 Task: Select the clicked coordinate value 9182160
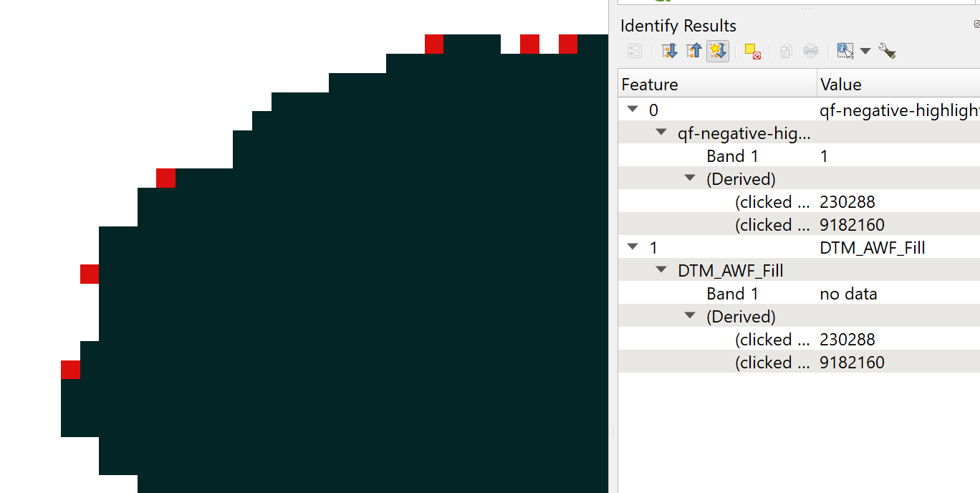pos(852,224)
